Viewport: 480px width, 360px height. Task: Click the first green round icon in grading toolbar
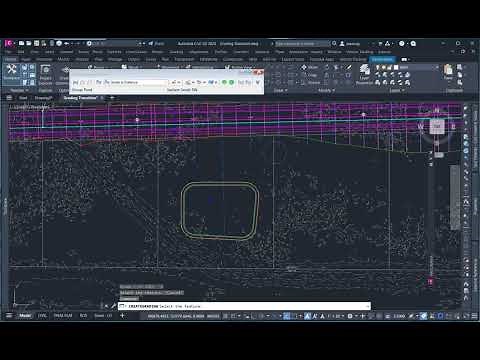pyautogui.click(x=224, y=82)
